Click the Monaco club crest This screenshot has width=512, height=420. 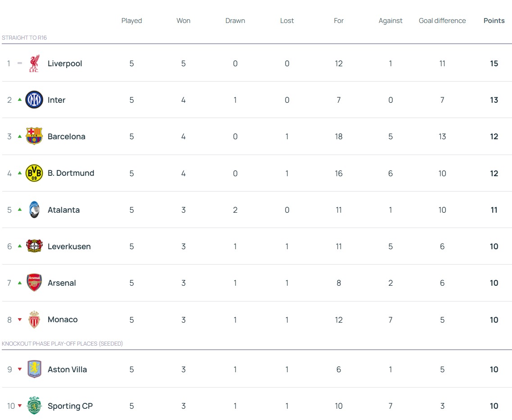[34, 320]
